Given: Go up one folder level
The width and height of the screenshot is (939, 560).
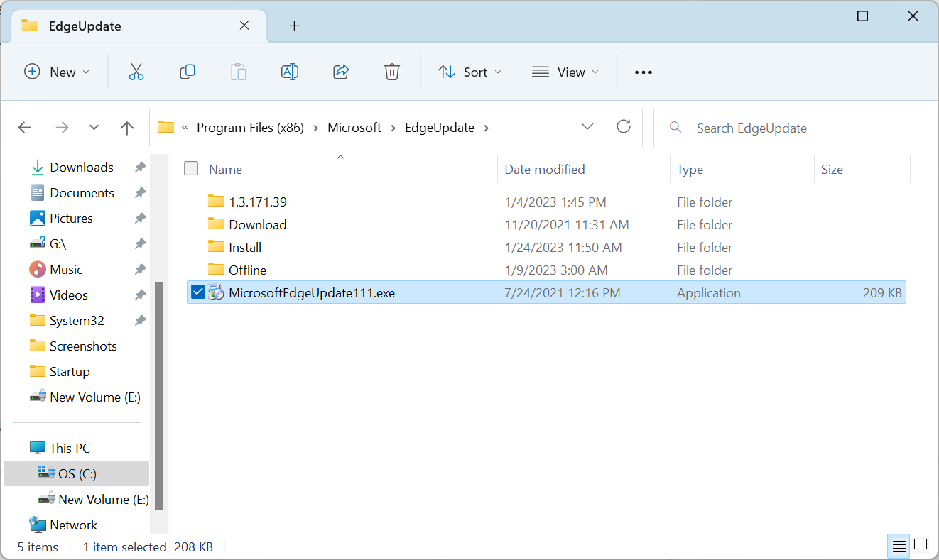Looking at the screenshot, I should pyautogui.click(x=127, y=128).
